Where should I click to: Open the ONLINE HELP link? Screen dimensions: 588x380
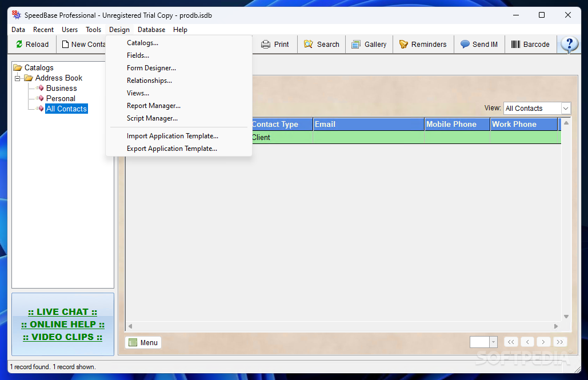click(x=63, y=325)
